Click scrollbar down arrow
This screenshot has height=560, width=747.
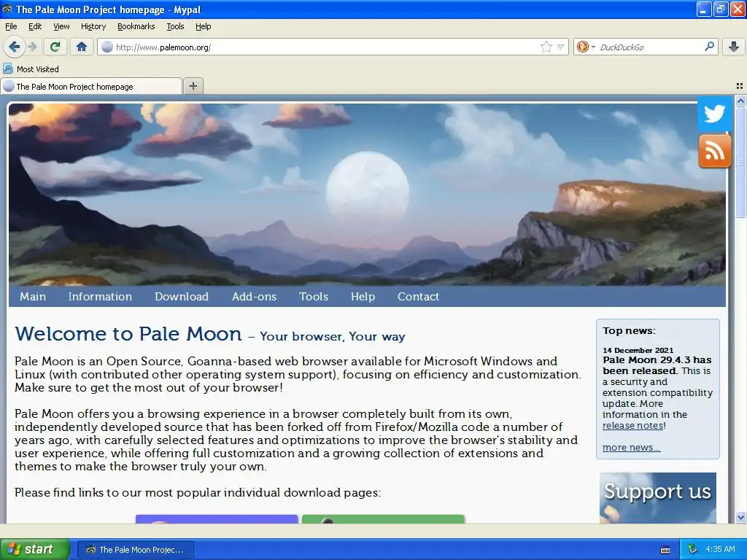click(x=740, y=517)
